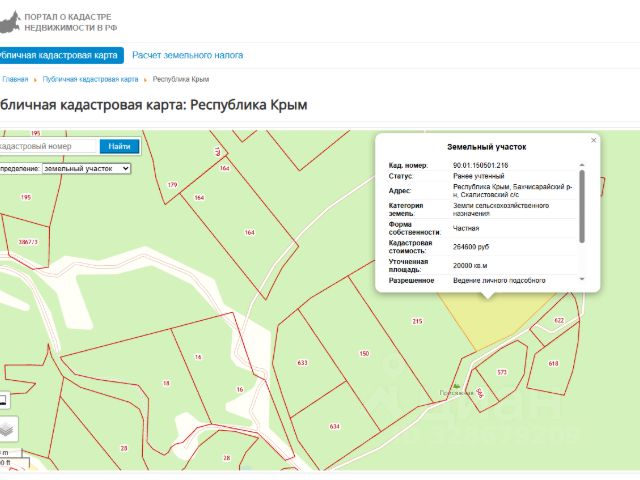This screenshot has height=480, width=640.
Task: Select parcel labeled 215 on map
Action: [417, 321]
